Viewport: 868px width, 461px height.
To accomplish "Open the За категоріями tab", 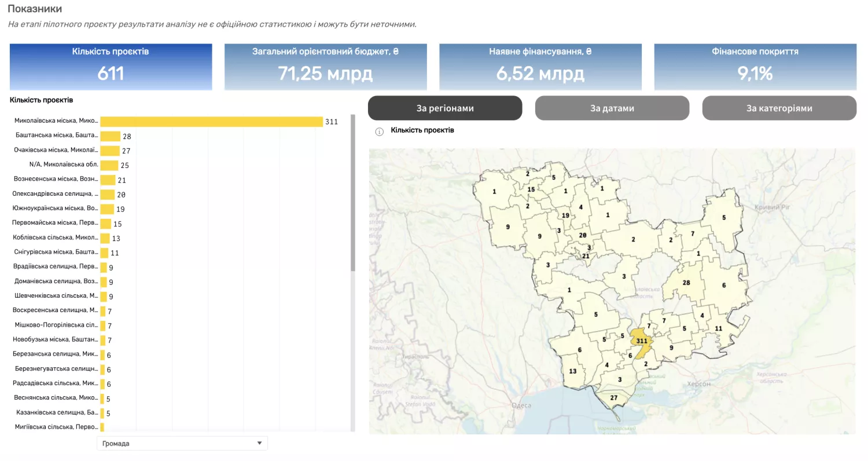I will point(779,108).
